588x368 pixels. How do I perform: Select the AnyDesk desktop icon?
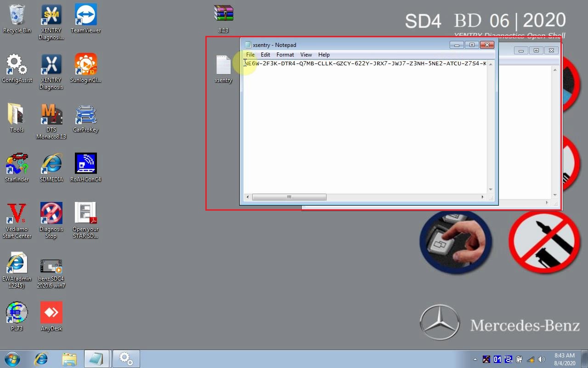click(51, 317)
